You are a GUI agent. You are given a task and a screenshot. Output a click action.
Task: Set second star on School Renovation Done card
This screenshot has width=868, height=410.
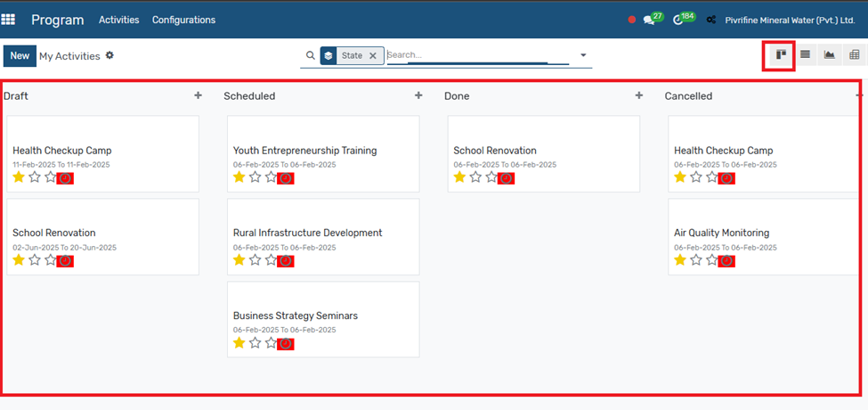(x=475, y=177)
